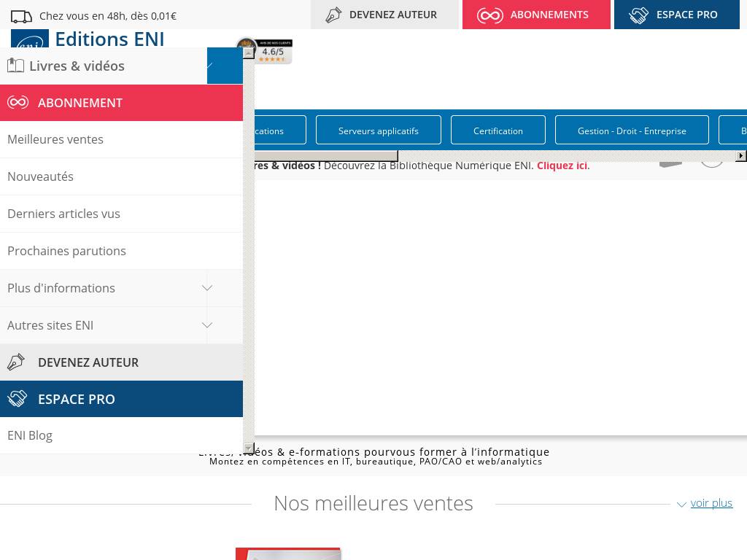
Task: Follow the 'Cliquez ici' link
Action: (x=562, y=166)
